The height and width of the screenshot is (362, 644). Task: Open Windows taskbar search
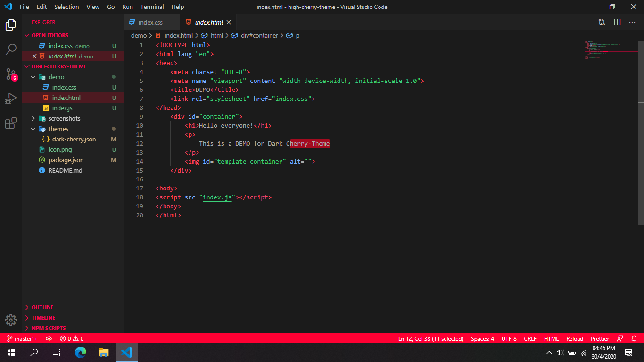(x=34, y=352)
